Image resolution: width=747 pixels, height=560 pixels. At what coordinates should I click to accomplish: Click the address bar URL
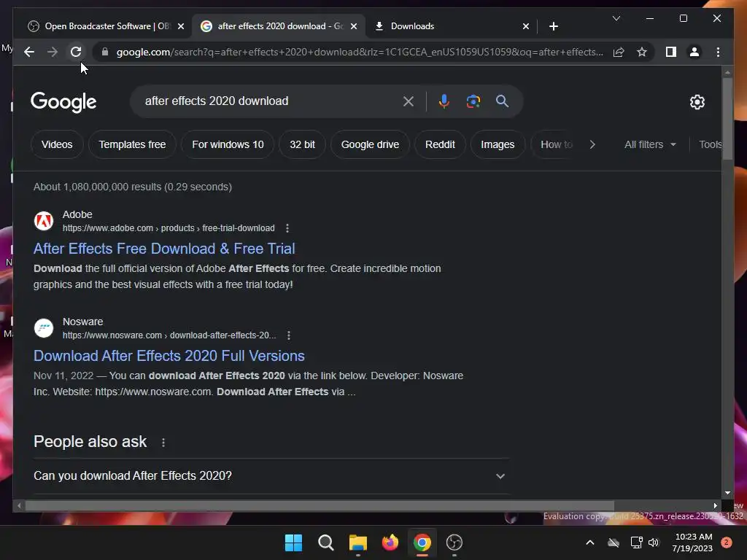(360, 52)
